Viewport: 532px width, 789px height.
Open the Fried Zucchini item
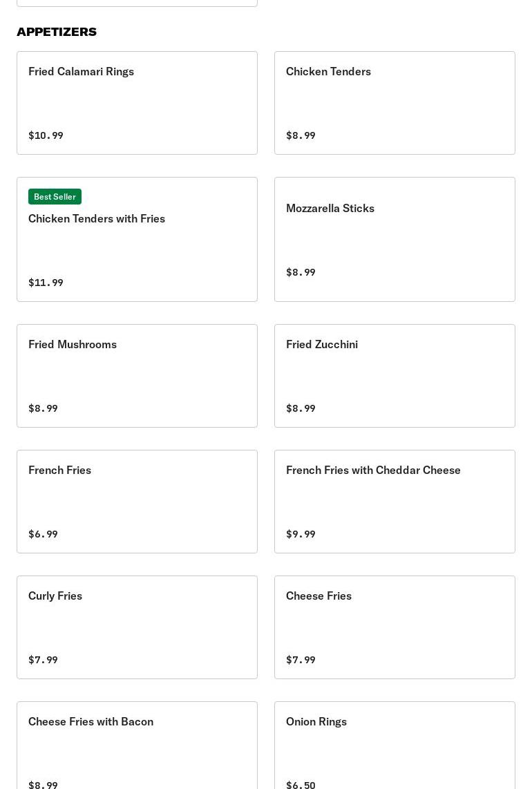click(x=395, y=375)
